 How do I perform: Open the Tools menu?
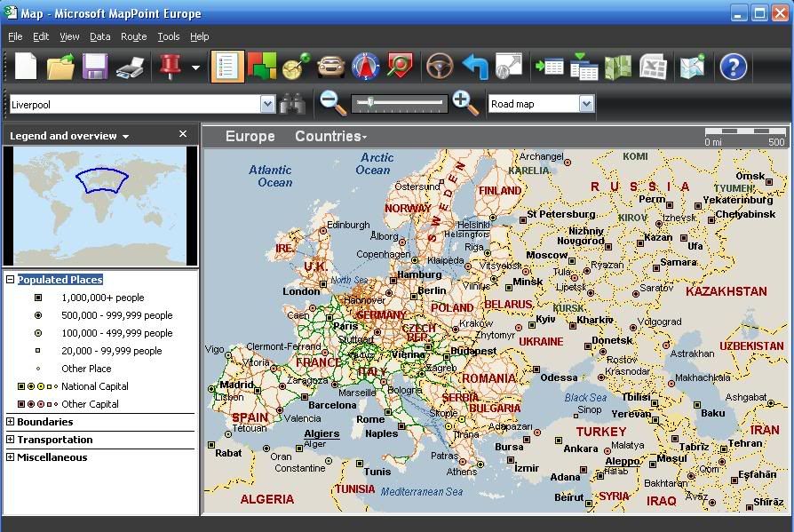169,36
